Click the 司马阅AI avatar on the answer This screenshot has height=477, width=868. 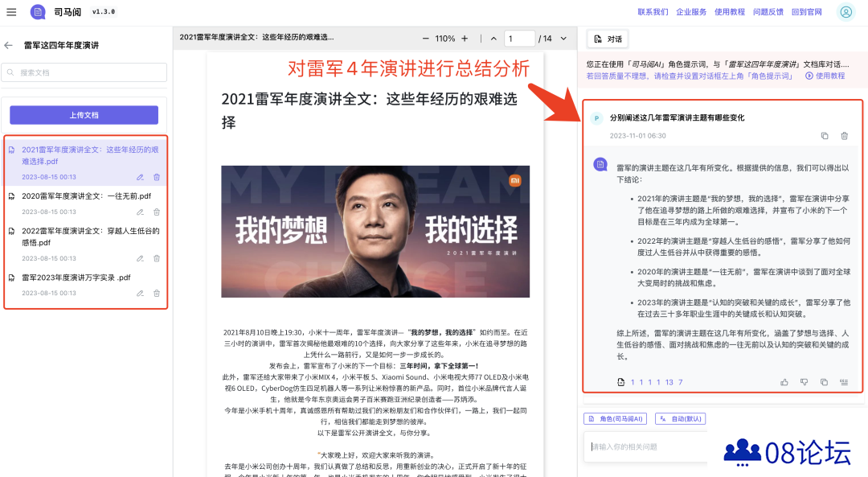(600, 165)
